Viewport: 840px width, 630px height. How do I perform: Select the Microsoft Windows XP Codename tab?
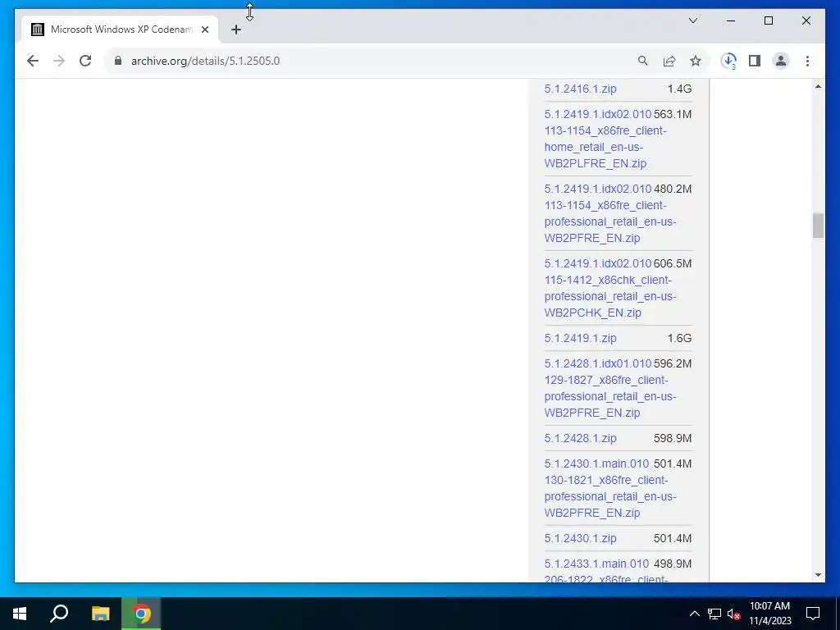click(120, 30)
